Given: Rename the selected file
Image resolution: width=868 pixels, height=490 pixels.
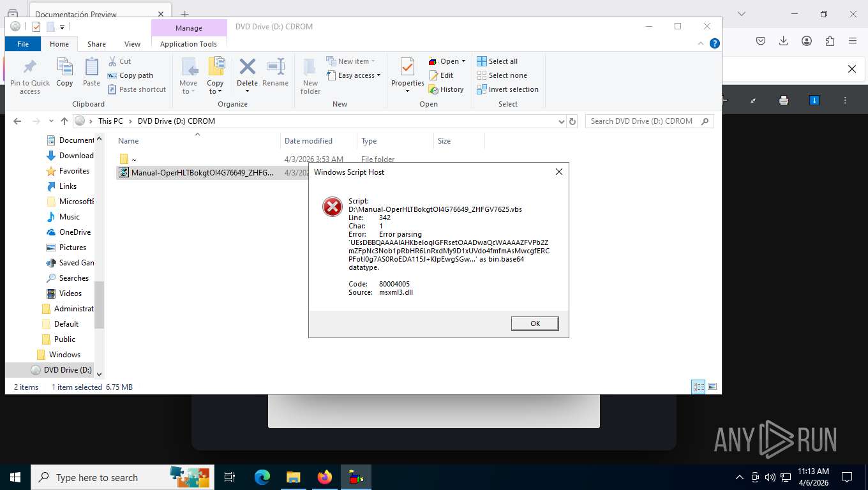Looking at the screenshot, I should 275,72.
